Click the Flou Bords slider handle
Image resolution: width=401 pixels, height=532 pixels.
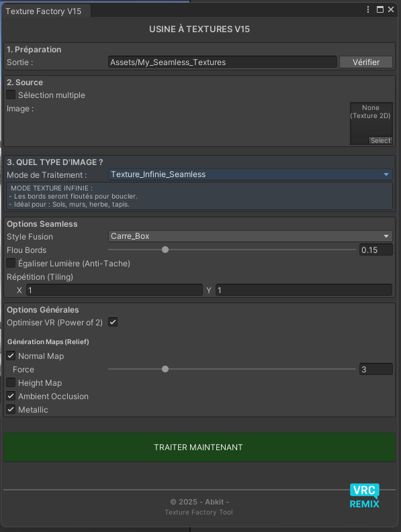165,250
